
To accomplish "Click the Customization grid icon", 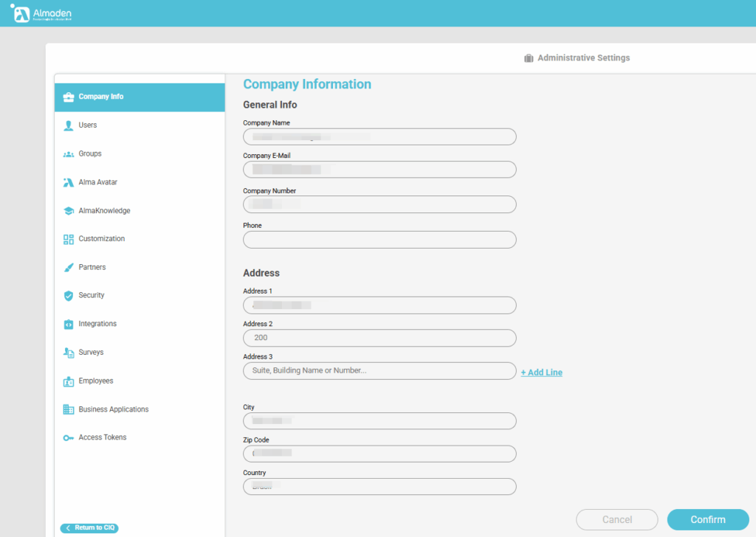I will [x=68, y=239].
